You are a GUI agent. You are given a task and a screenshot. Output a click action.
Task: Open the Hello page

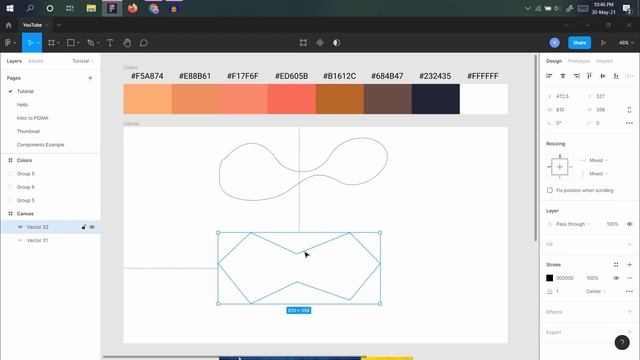22,105
